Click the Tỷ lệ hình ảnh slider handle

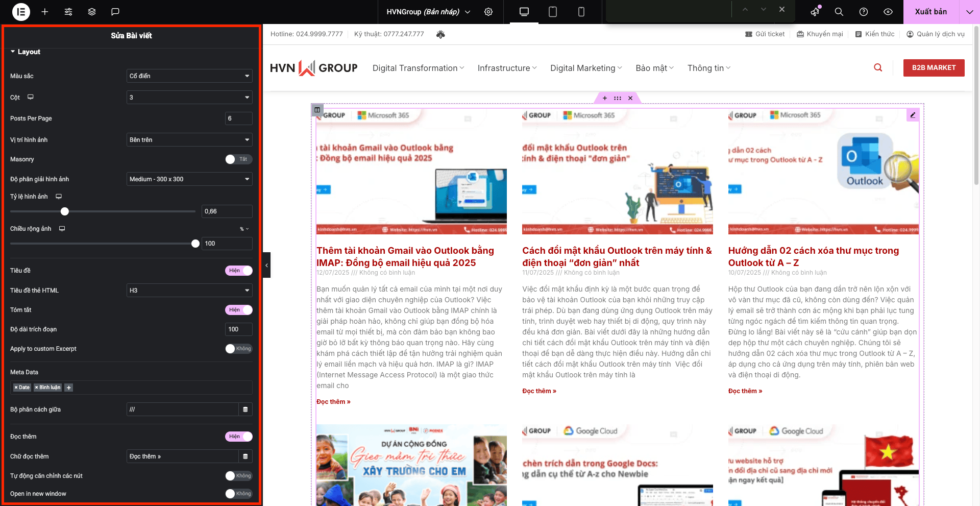point(65,211)
